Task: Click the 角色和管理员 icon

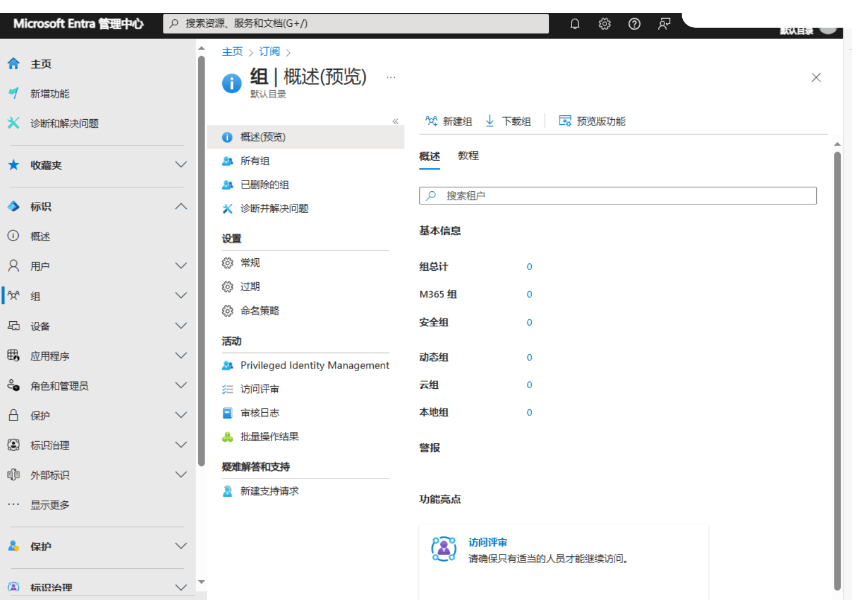Action: [14, 385]
